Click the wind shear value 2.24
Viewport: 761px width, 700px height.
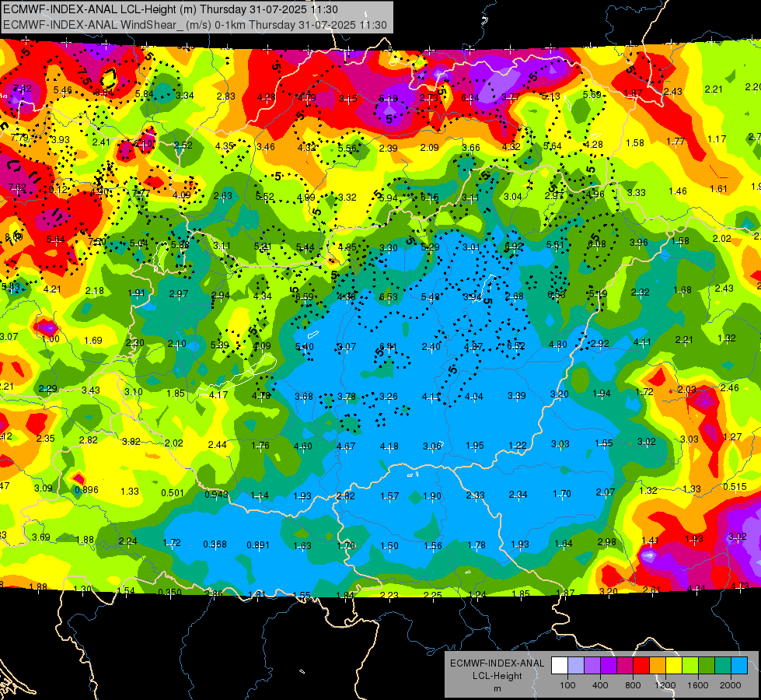tap(127, 541)
